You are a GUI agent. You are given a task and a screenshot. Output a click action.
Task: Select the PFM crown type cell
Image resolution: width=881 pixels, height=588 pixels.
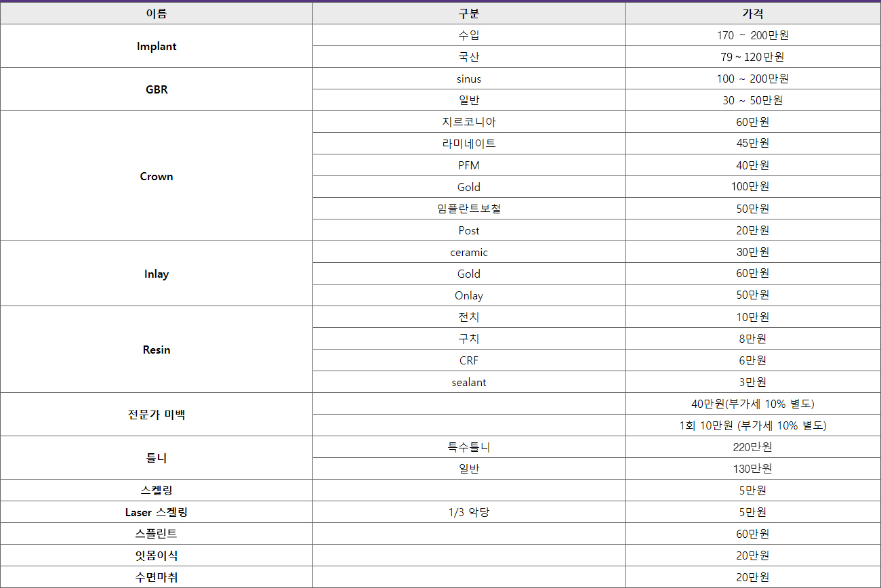pos(468,165)
